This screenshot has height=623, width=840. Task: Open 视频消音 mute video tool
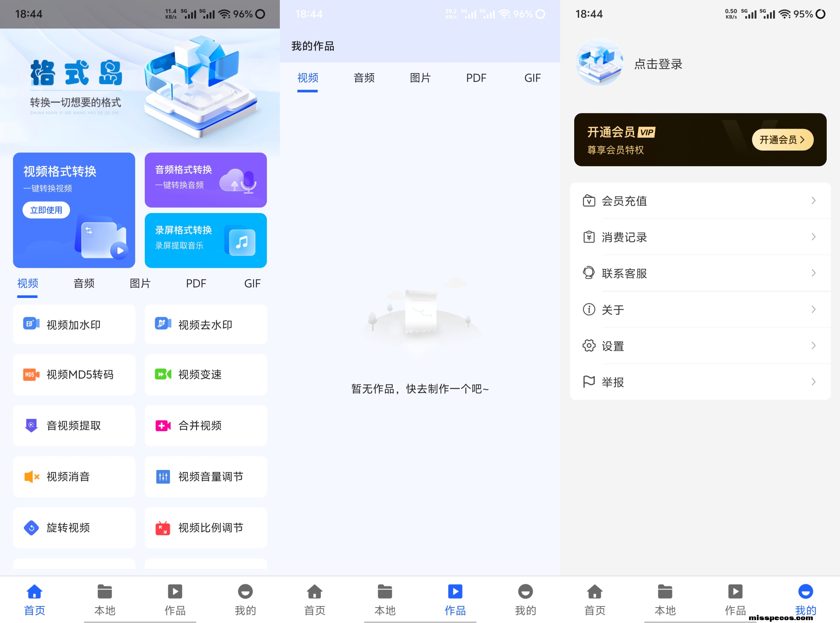(x=74, y=476)
